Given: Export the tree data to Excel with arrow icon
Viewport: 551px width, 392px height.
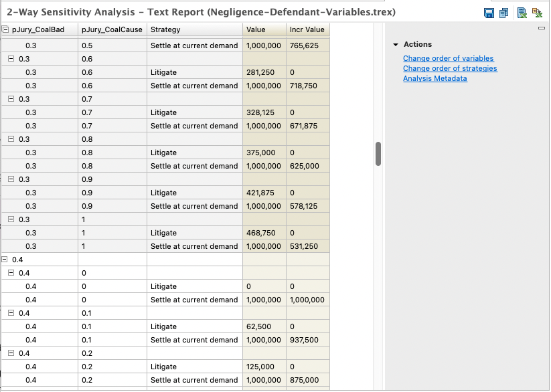Looking at the screenshot, I should coord(537,13).
